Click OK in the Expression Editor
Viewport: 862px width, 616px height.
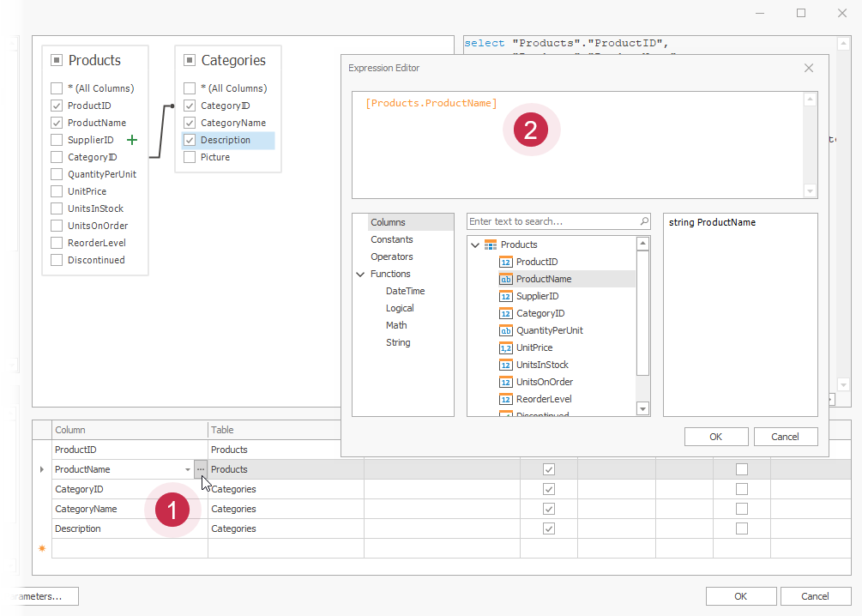coord(715,436)
